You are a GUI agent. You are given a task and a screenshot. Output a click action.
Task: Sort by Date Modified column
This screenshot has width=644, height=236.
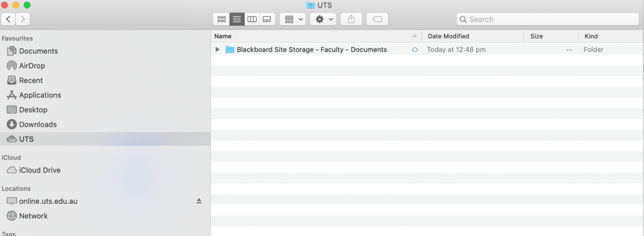pyautogui.click(x=473, y=36)
